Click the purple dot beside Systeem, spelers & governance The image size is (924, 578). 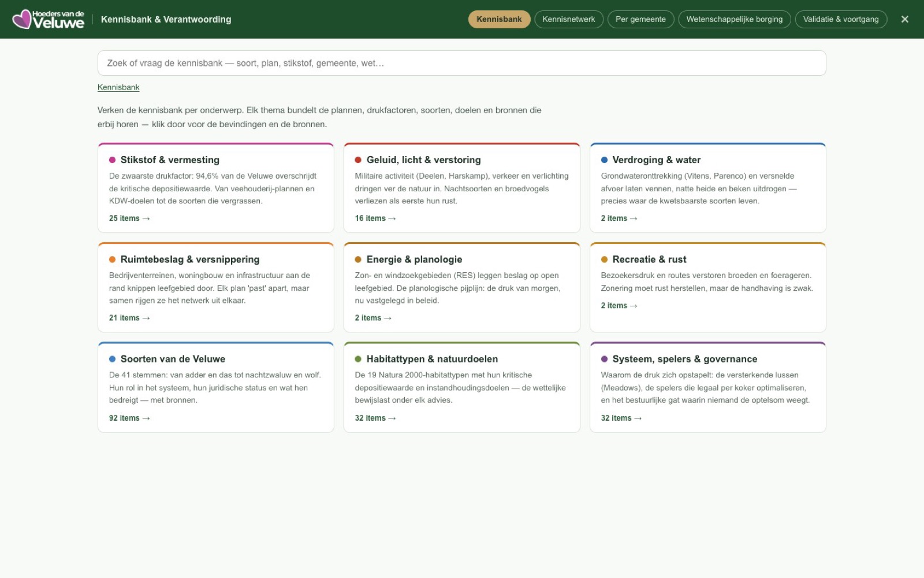pos(604,359)
